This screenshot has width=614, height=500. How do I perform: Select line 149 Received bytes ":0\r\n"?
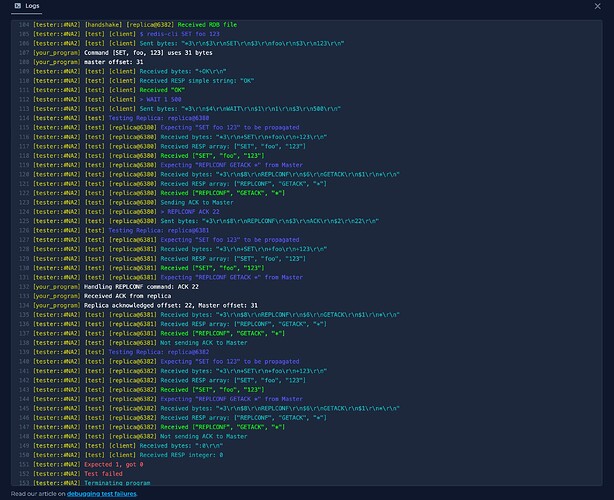pos(128,446)
